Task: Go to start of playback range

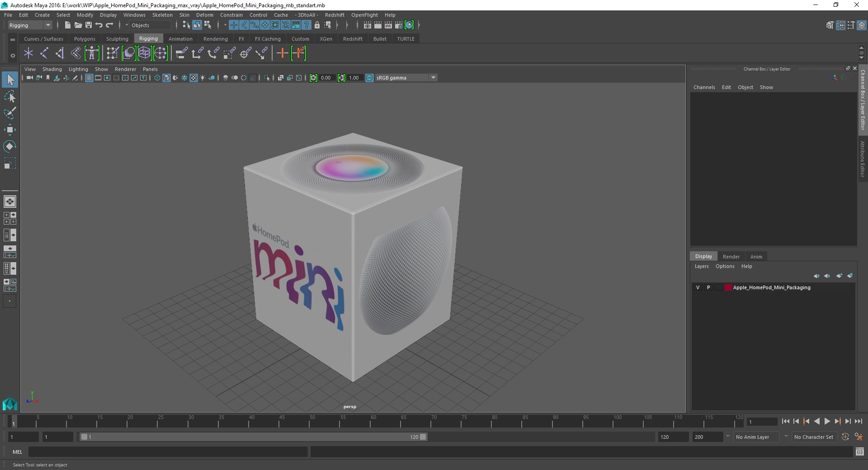Action: [x=785, y=421]
